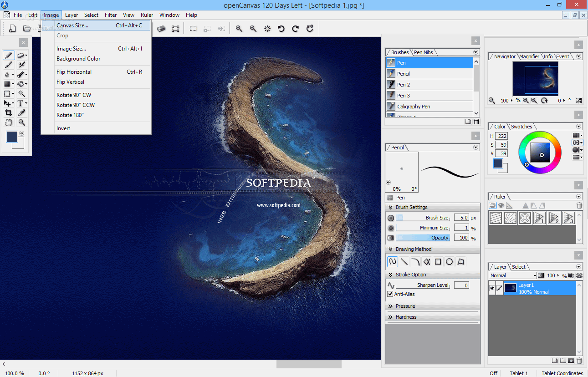
Task: Click the Navigator flip view icon
Action: 578,101
